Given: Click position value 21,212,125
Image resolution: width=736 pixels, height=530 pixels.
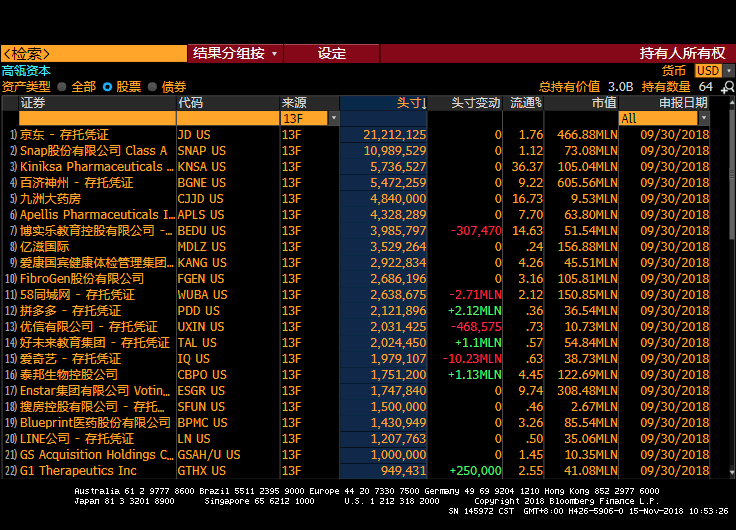Looking at the screenshot, I should [x=395, y=135].
